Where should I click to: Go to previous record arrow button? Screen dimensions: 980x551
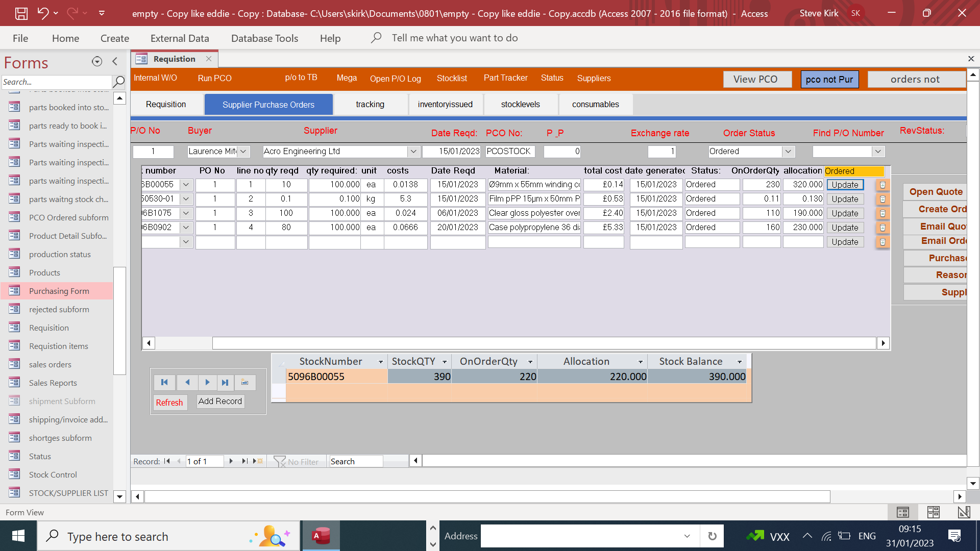click(x=187, y=382)
